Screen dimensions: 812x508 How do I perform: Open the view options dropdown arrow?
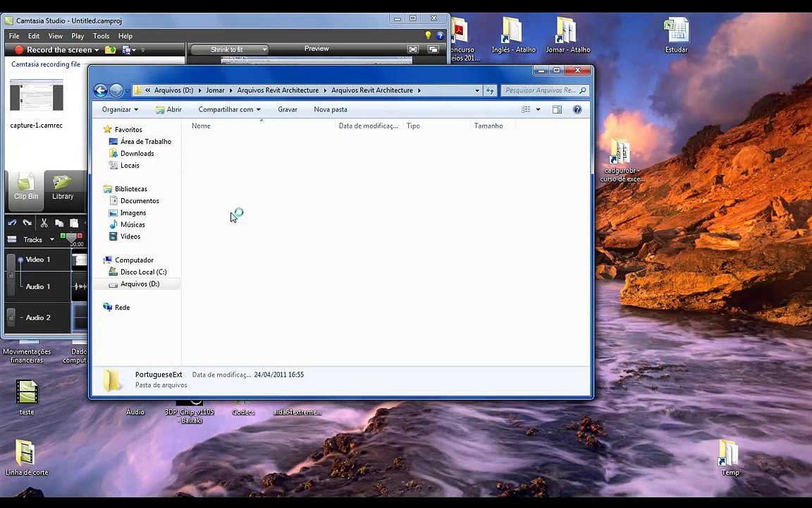[x=538, y=109]
